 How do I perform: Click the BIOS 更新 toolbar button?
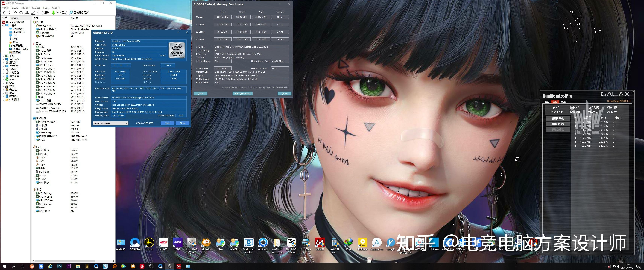pyautogui.click(x=59, y=13)
